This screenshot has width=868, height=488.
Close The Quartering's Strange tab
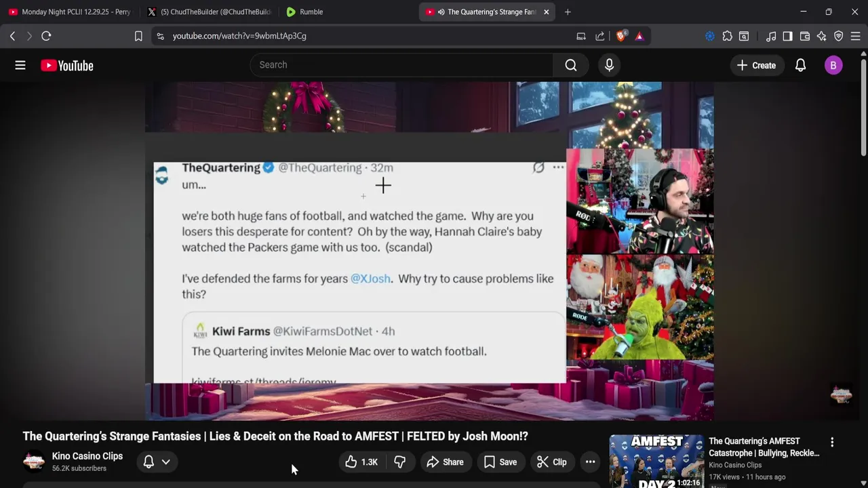[x=546, y=12]
